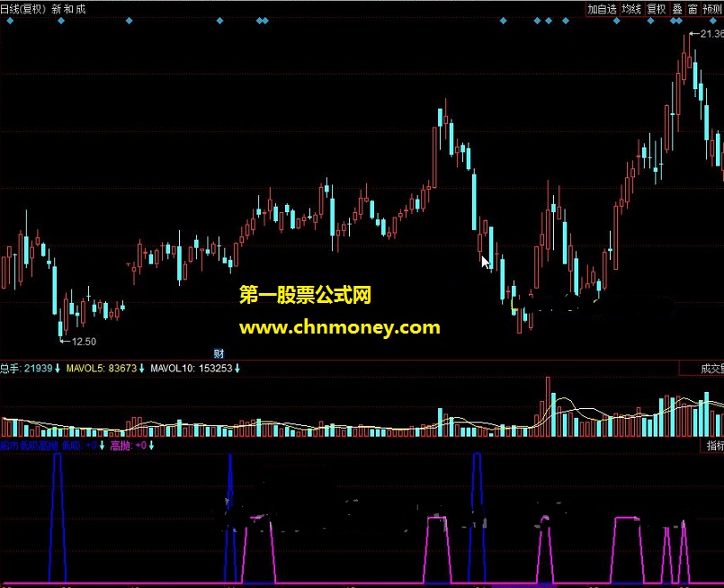Click the info diamond marker below 均线
The height and width of the screenshot is (588, 724).
click(x=617, y=21)
